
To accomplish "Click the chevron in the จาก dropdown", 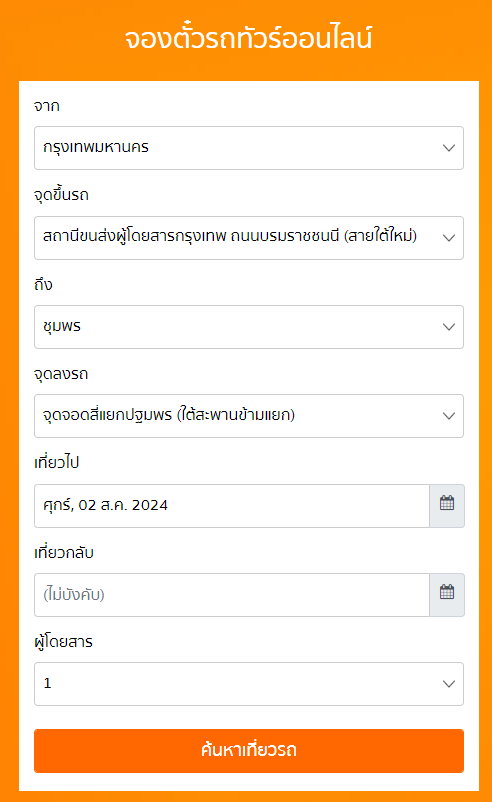I will (x=449, y=148).
